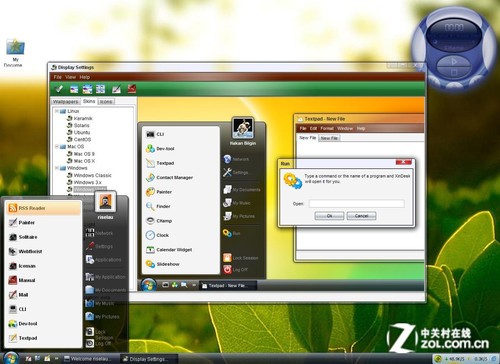
Task: Open My Pictures in riselau's start menu
Action: coord(102,317)
